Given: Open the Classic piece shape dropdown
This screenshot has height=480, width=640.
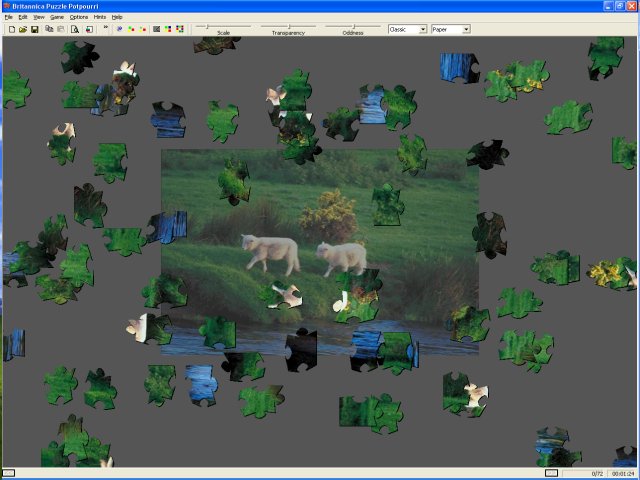Looking at the screenshot, I should point(407,29).
